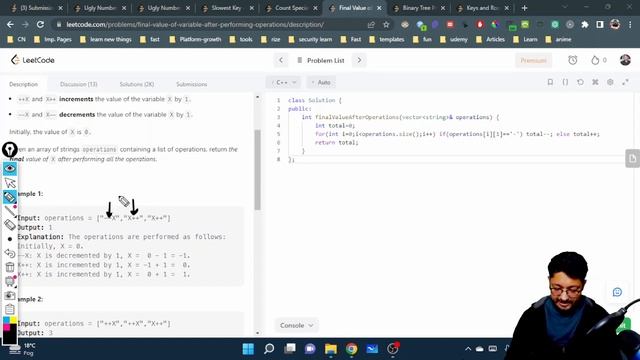Toggle editor fullscreen icon

pos(625,82)
